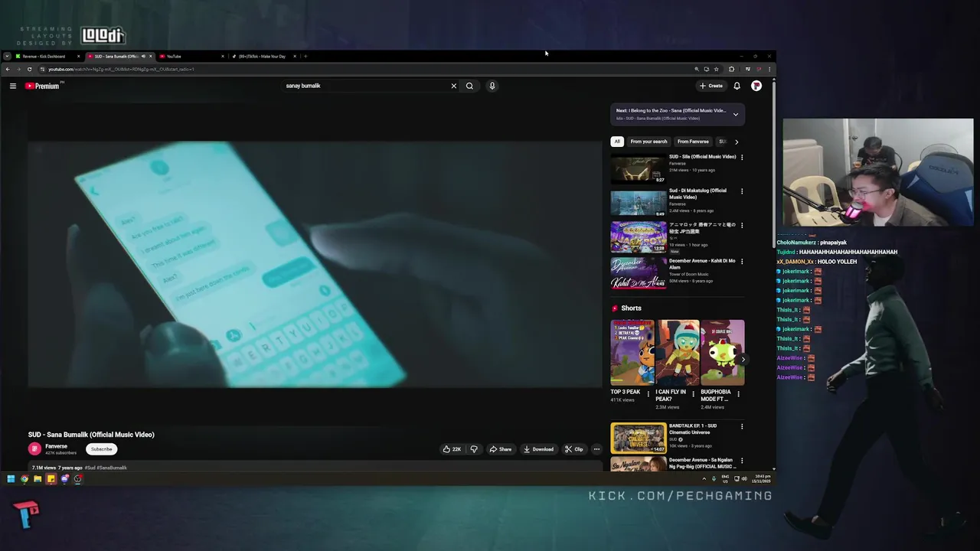Like the video with thumbs up 22K
The image size is (980, 551).
pos(452,449)
